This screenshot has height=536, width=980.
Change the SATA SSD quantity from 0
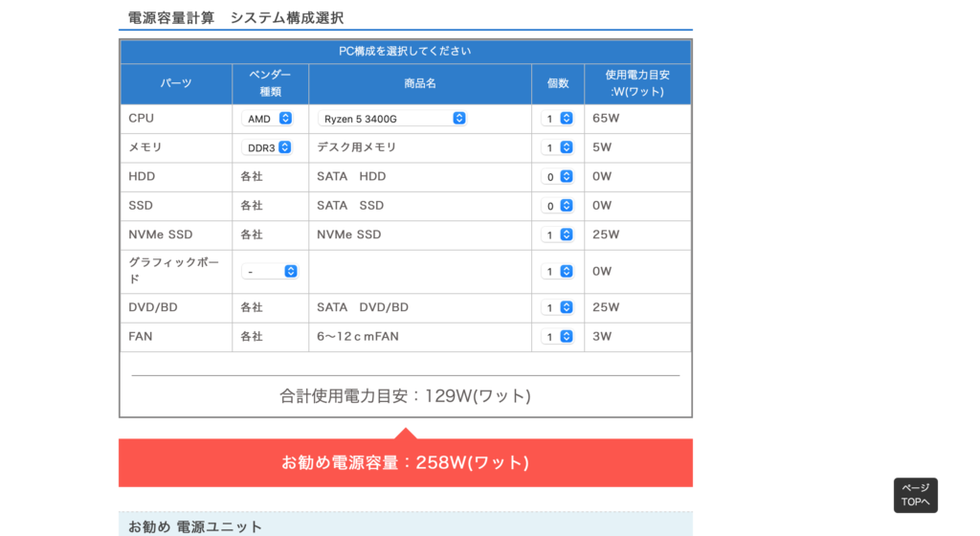557,206
